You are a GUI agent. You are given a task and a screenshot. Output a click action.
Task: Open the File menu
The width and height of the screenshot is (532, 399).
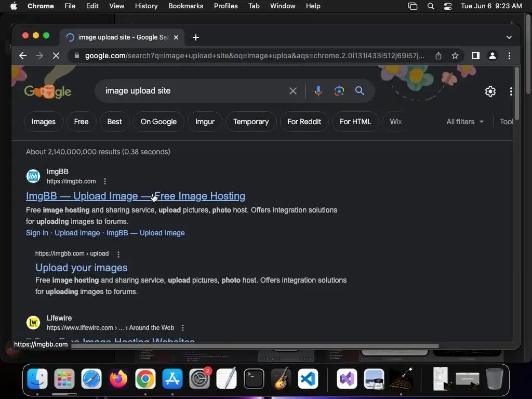point(70,6)
